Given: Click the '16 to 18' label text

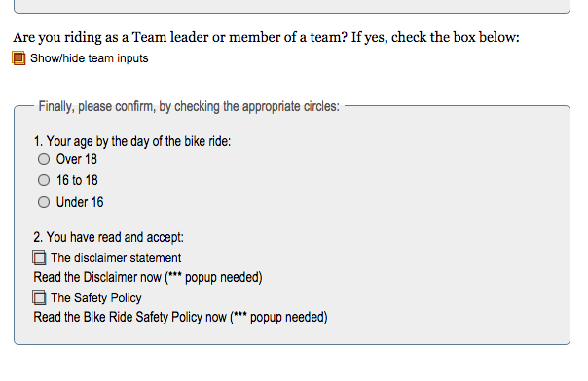Looking at the screenshot, I should tap(77, 180).
